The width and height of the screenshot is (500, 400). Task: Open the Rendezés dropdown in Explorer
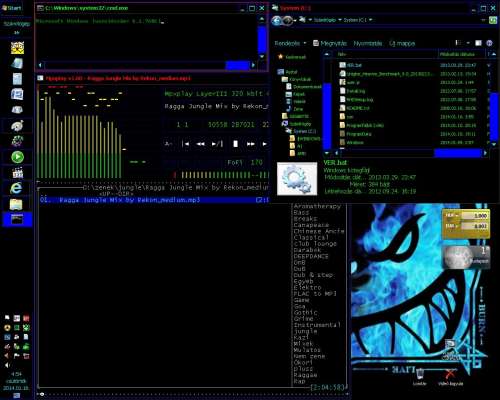290,43
